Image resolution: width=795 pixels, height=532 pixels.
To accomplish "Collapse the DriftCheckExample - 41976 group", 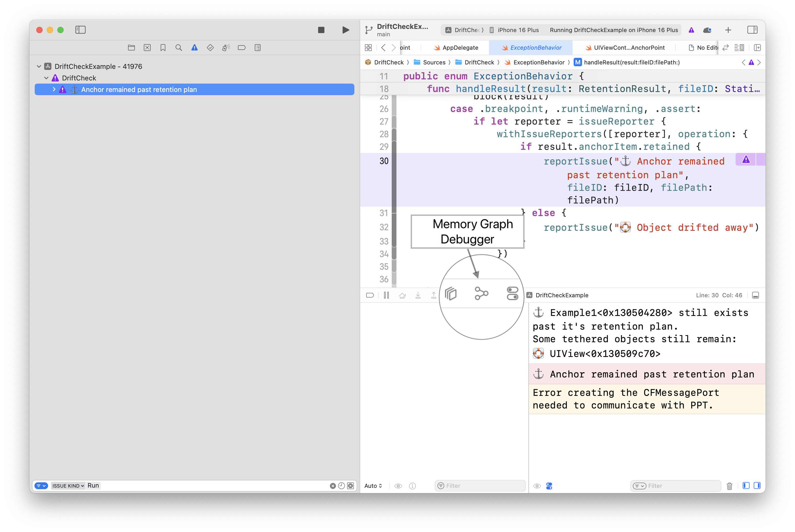I will 39,66.
